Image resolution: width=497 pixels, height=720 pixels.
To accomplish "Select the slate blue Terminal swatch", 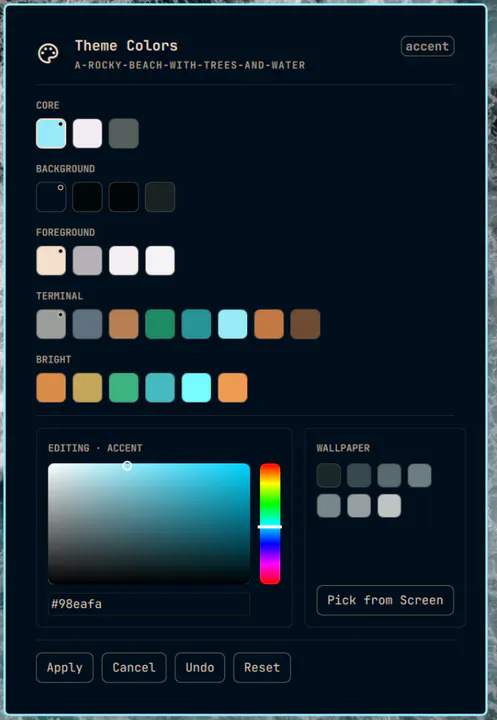I will coord(87,324).
